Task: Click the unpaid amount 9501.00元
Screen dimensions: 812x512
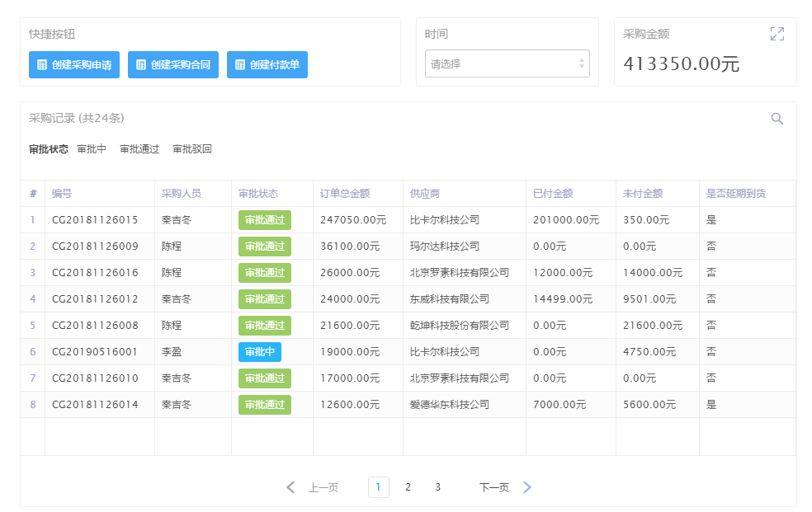Action: point(649,299)
